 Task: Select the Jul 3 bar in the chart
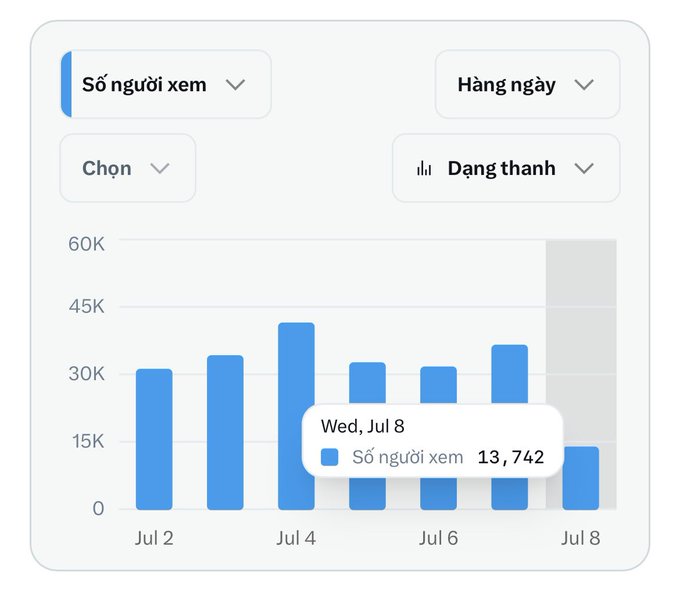click(x=225, y=433)
